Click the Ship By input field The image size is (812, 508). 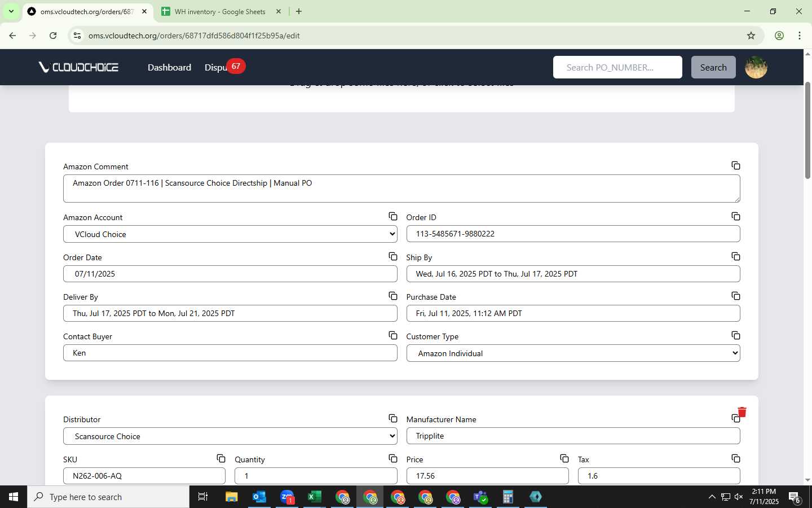point(573,274)
